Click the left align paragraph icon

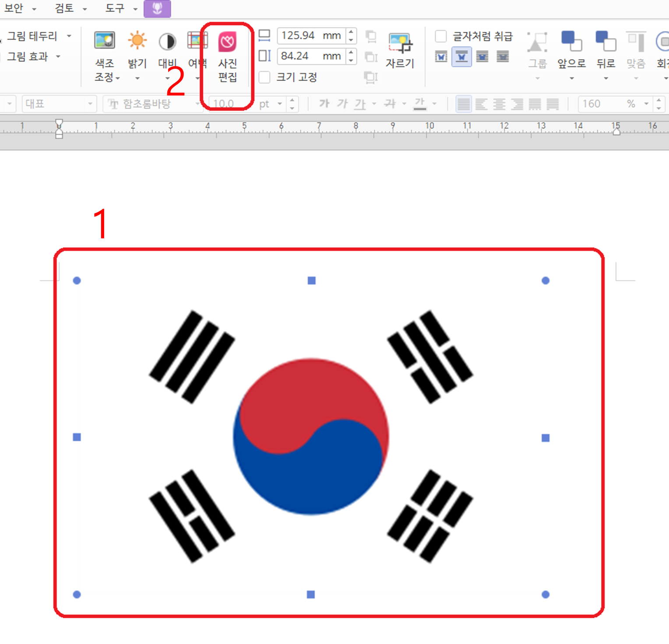coord(481,104)
